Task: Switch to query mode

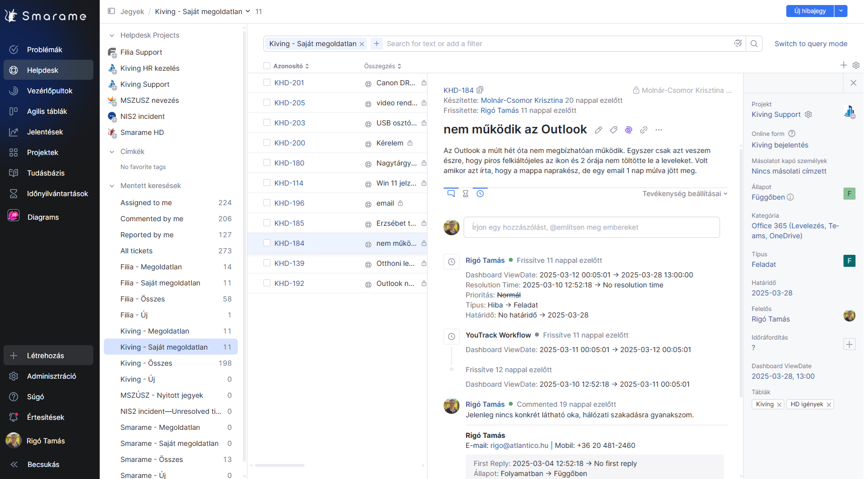Action: pos(811,44)
